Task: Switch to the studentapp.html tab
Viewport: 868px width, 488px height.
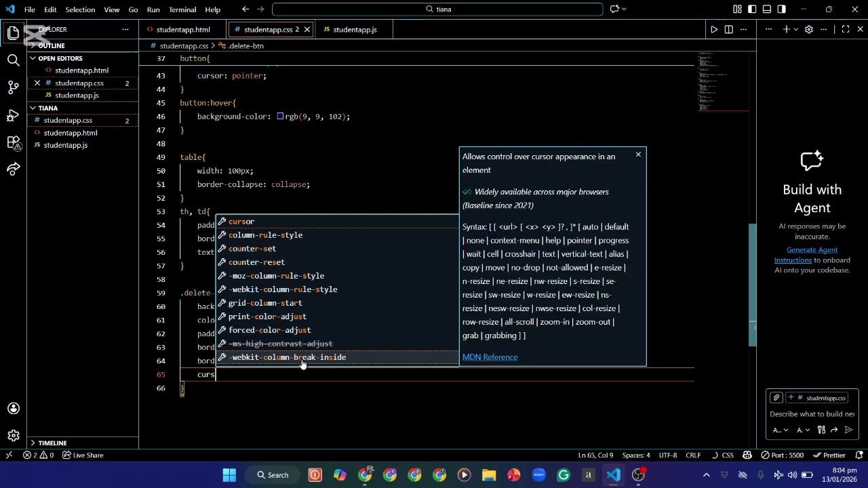Action: [x=183, y=30]
